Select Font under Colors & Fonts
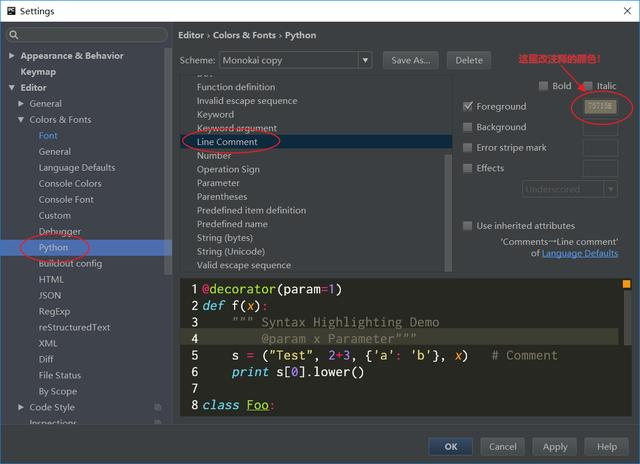 pos(48,135)
